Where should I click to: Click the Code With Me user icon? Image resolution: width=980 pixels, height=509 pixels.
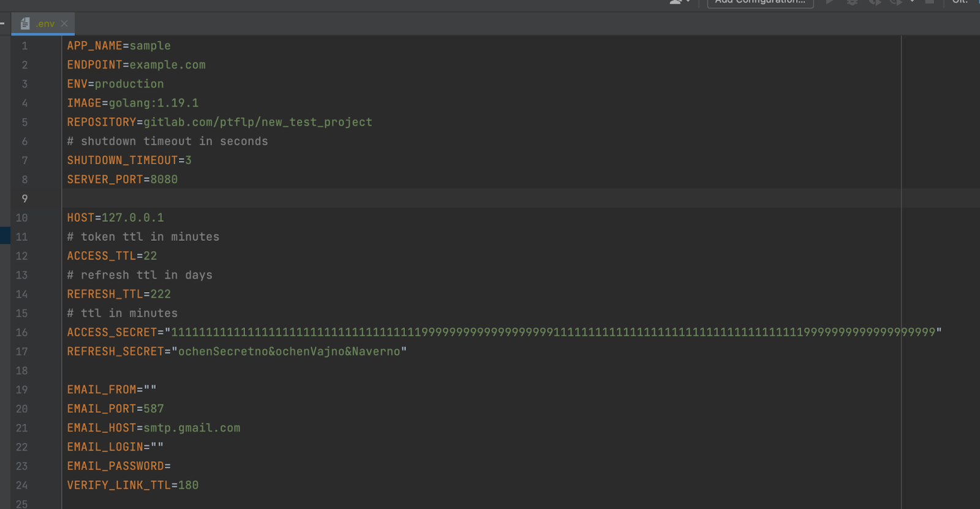pos(676,2)
